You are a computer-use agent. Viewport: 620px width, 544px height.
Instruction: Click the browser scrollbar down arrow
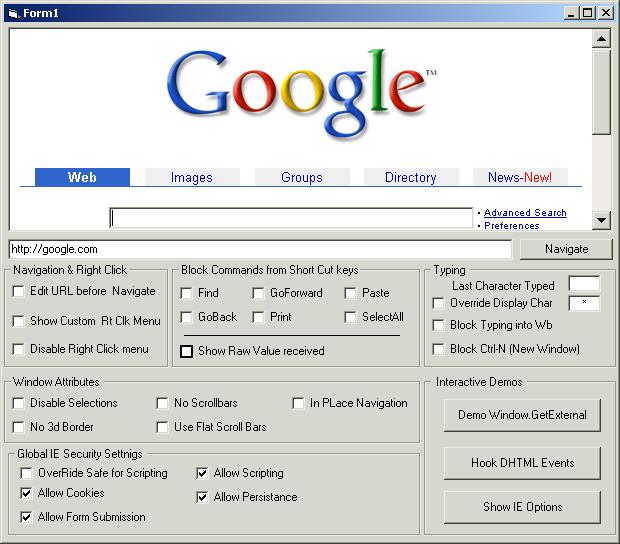601,220
